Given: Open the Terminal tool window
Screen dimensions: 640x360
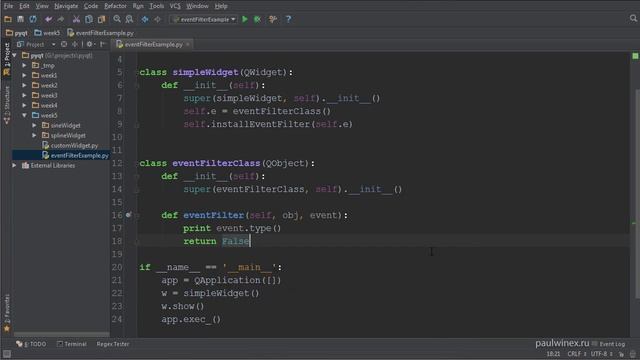Looking at the screenshot, I should pos(72,344).
